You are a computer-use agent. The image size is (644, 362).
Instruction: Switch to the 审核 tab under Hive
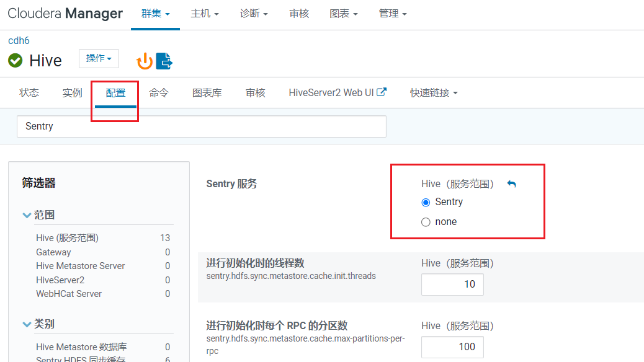click(x=256, y=93)
